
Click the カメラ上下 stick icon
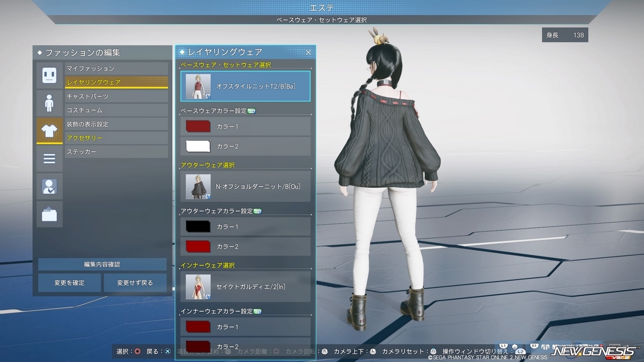[373, 352]
